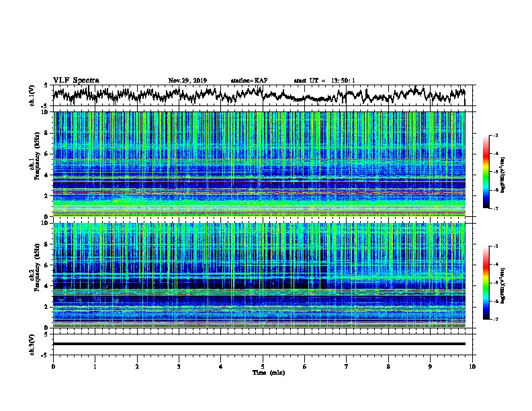Click the ch.2 spectrogram color bar
Image resolution: width=532 pixels, height=411 pixels.
(x=486, y=283)
